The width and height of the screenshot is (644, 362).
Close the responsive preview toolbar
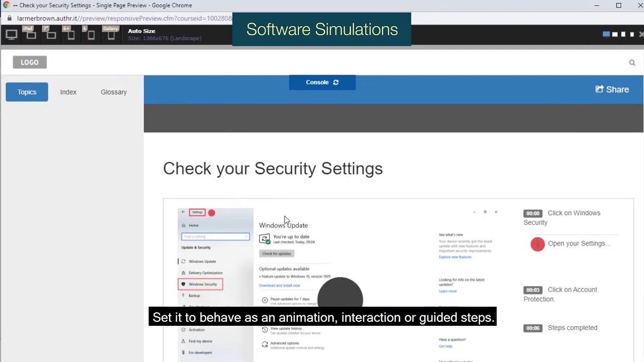coord(641,34)
